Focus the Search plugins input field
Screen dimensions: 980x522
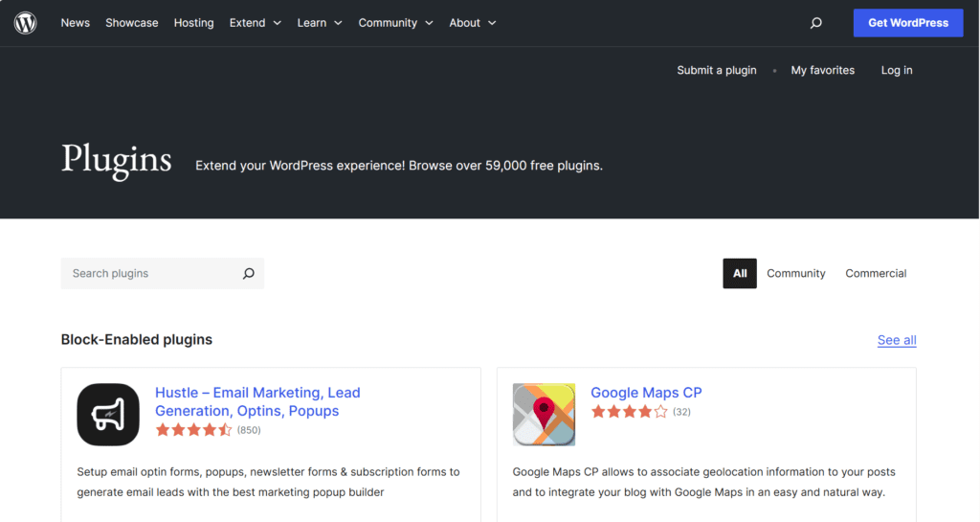tap(163, 273)
